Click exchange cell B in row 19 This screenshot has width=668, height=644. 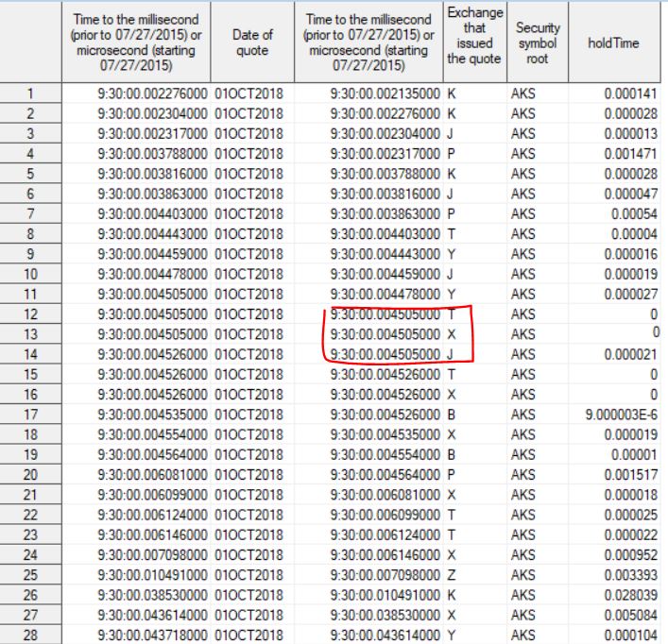(x=452, y=454)
